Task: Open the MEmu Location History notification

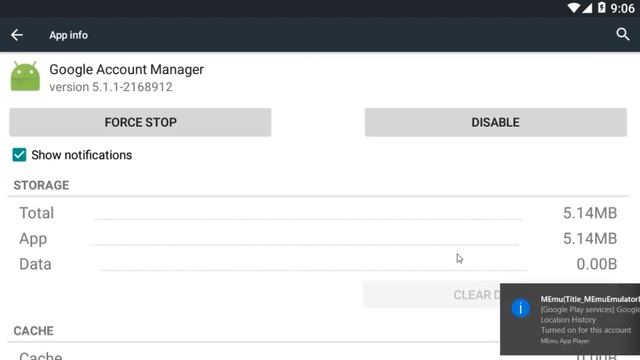Action: tap(570, 319)
